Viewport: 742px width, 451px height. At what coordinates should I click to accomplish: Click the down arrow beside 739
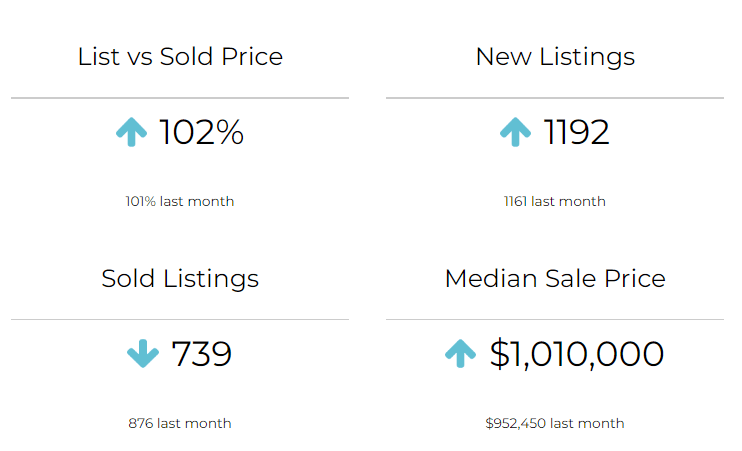pos(143,354)
